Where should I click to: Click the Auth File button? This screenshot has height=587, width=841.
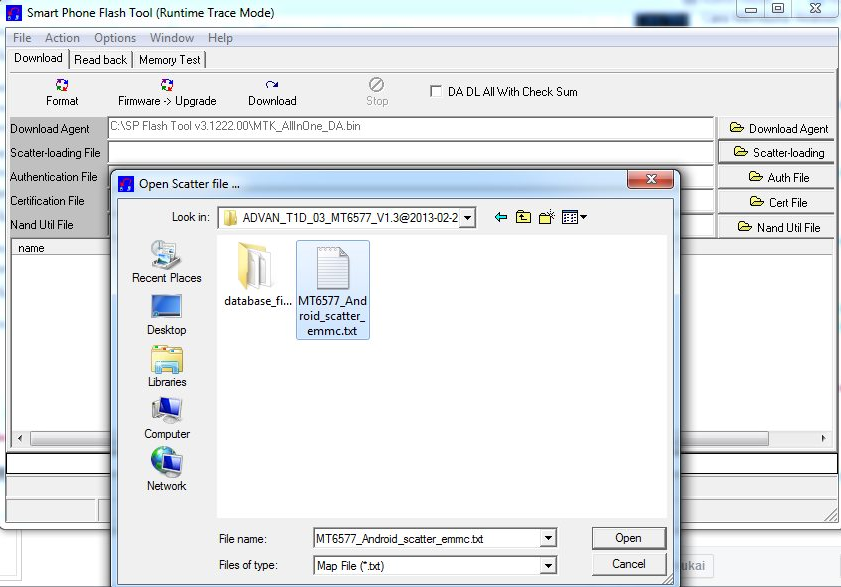click(x=776, y=177)
